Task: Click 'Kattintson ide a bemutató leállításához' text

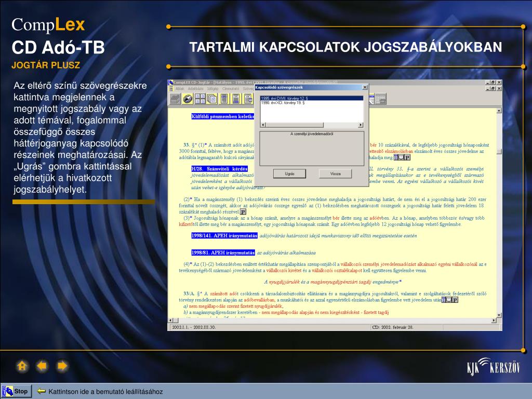Action: [105, 392]
